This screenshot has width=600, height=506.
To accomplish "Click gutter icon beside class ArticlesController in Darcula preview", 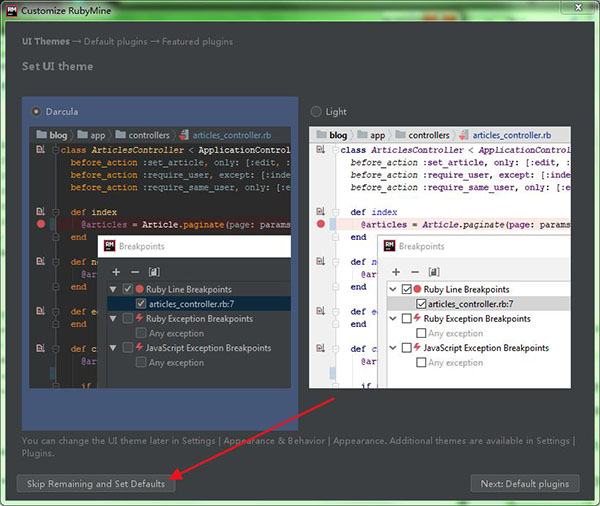I will (41, 149).
